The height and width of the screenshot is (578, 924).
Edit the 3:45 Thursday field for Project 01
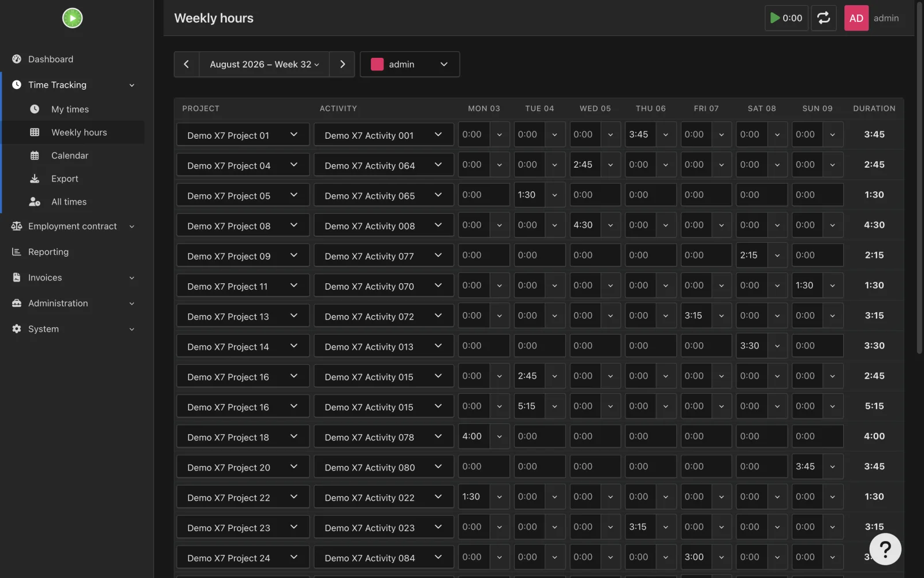(x=640, y=134)
